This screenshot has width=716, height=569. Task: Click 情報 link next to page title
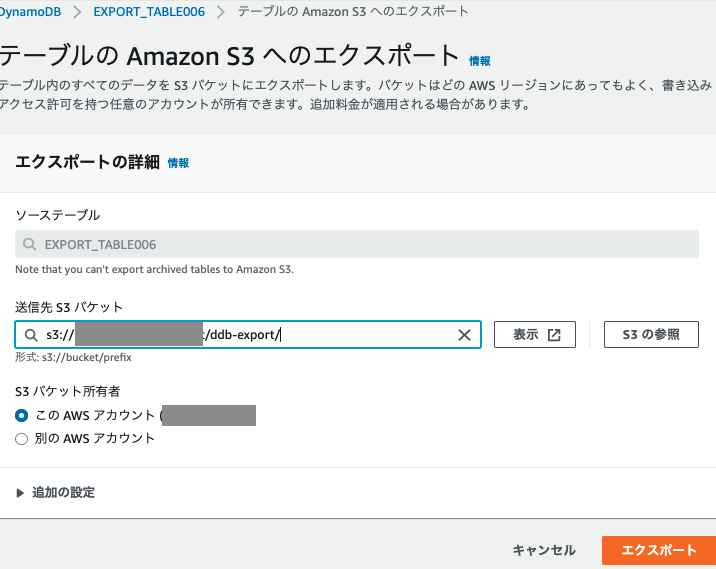click(x=480, y=61)
